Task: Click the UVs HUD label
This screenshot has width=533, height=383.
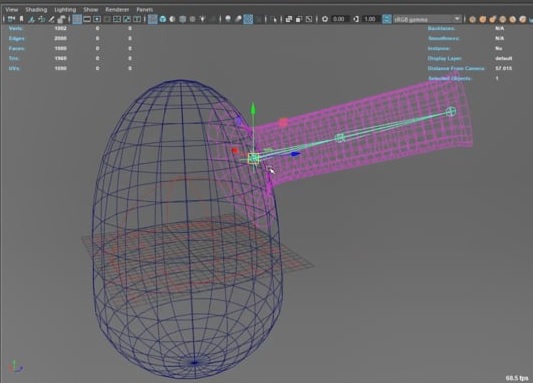Action: (14, 68)
